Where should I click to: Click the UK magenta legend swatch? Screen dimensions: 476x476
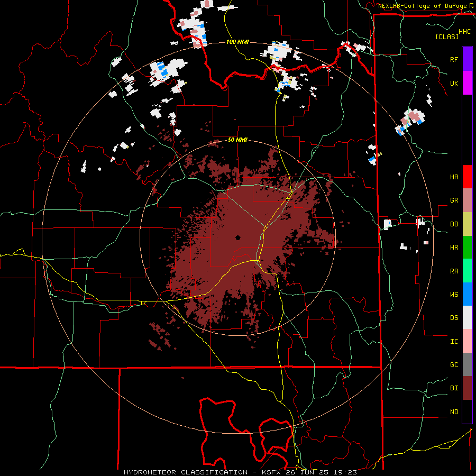[467, 83]
